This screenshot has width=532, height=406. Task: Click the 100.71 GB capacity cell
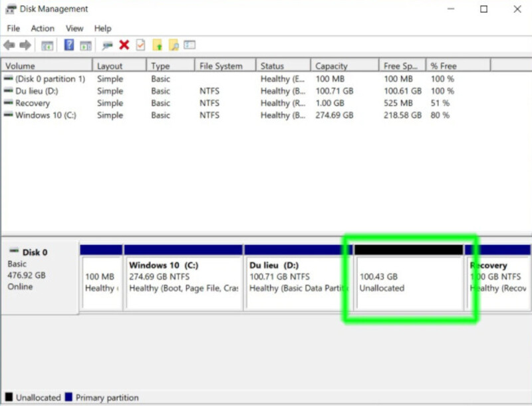click(334, 91)
